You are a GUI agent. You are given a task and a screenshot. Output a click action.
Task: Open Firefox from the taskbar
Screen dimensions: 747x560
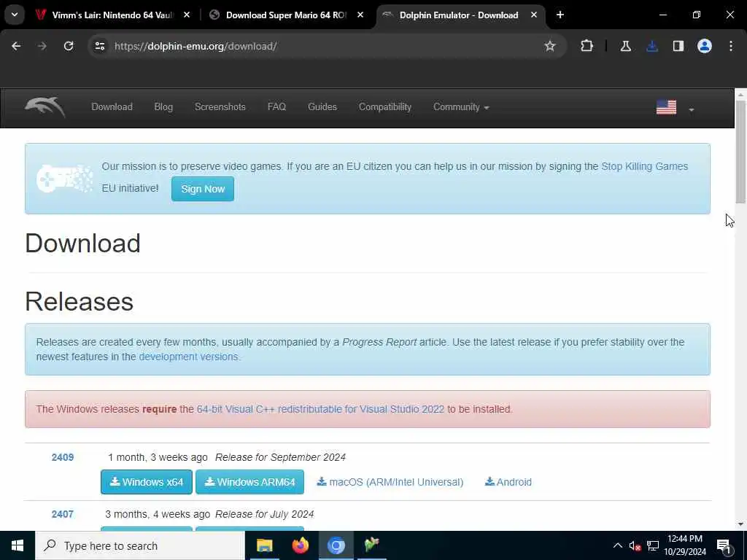click(300, 545)
